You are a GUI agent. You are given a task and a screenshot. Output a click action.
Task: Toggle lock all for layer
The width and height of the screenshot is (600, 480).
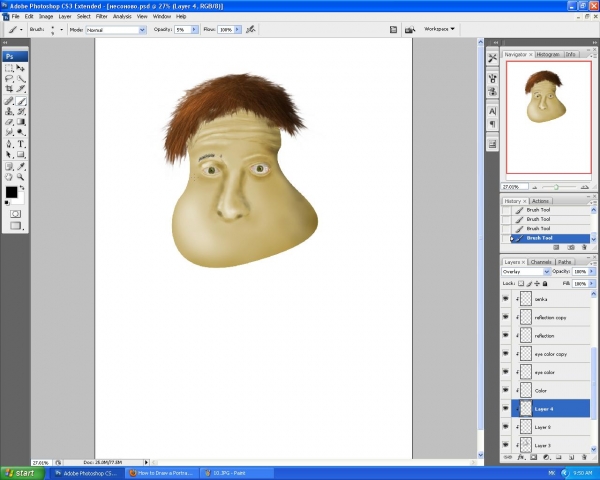point(545,284)
